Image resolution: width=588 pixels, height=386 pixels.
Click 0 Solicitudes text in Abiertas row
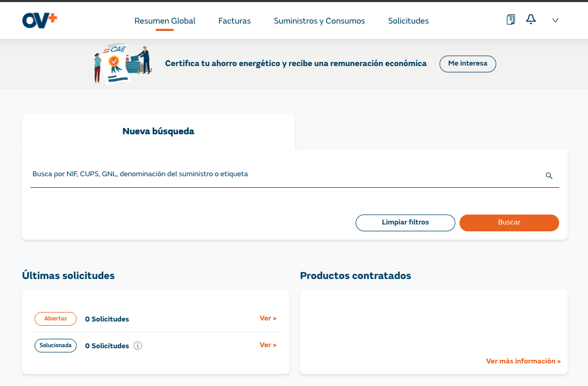[x=107, y=319]
